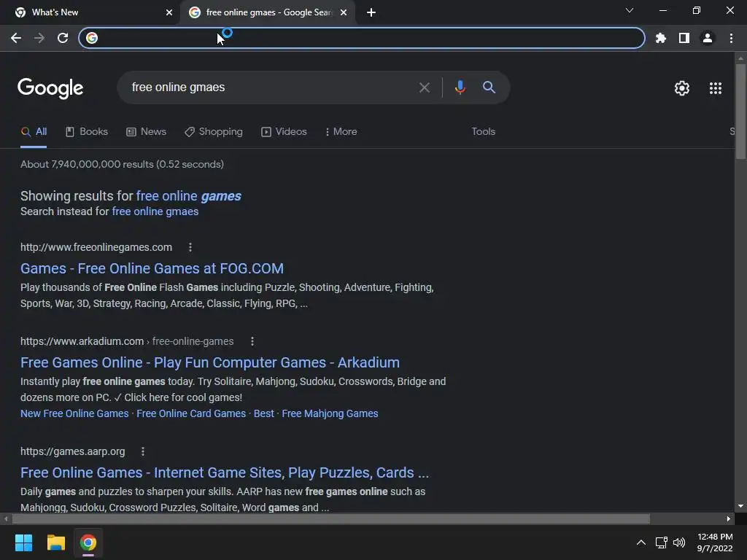Open freeonlinegames.com result options menu
The image size is (747, 560).
pos(190,247)
